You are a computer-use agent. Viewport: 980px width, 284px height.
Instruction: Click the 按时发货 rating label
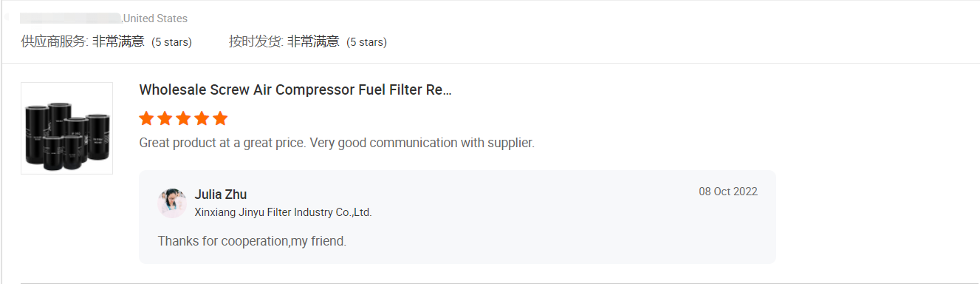[256, 41]
